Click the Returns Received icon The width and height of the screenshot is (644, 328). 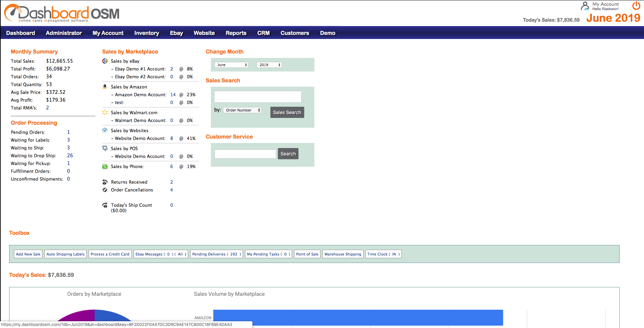[105, 182]
